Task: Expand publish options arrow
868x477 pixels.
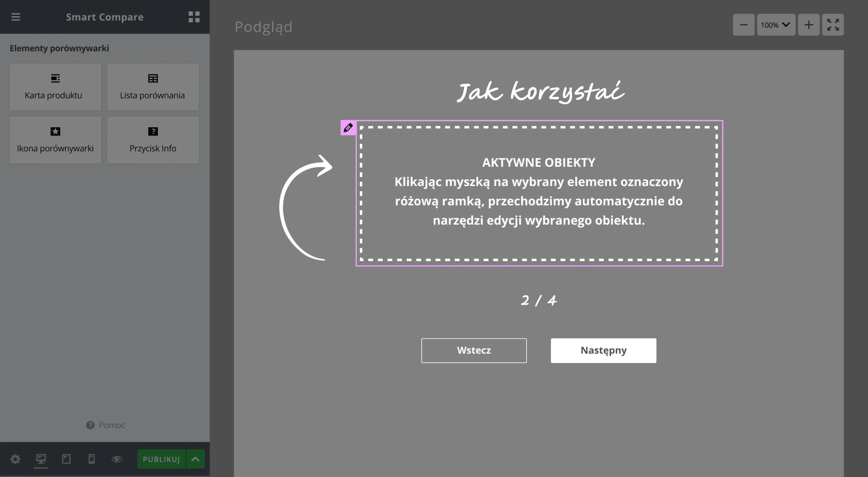Action: click(195, 459)
